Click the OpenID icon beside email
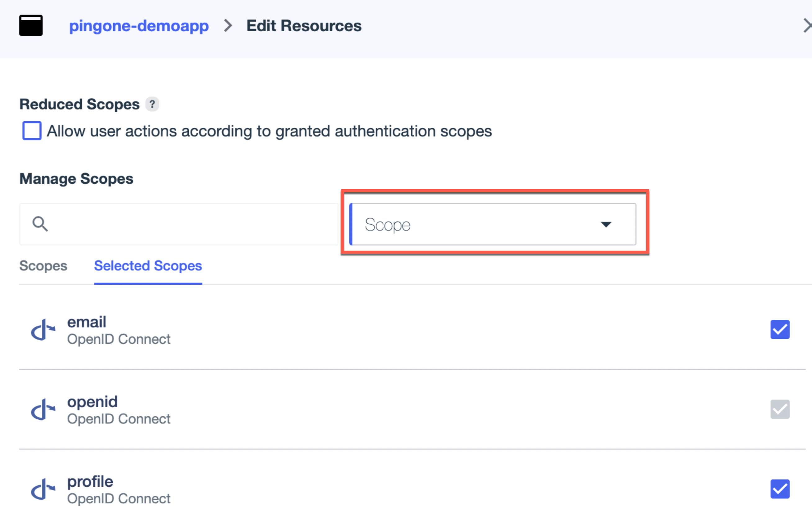Image resolution: width=812 pixels, height=513 pixels. [x=43, y=330]
